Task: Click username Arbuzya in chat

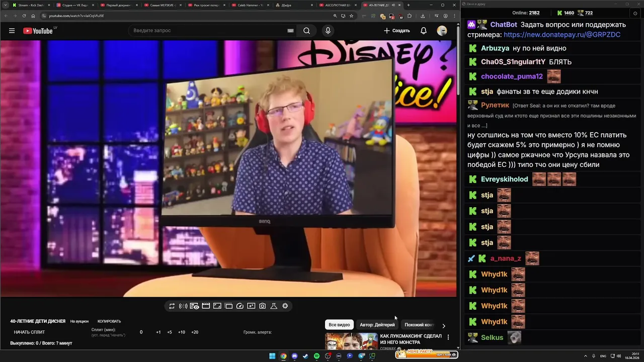Action: (x=495, y=48)
